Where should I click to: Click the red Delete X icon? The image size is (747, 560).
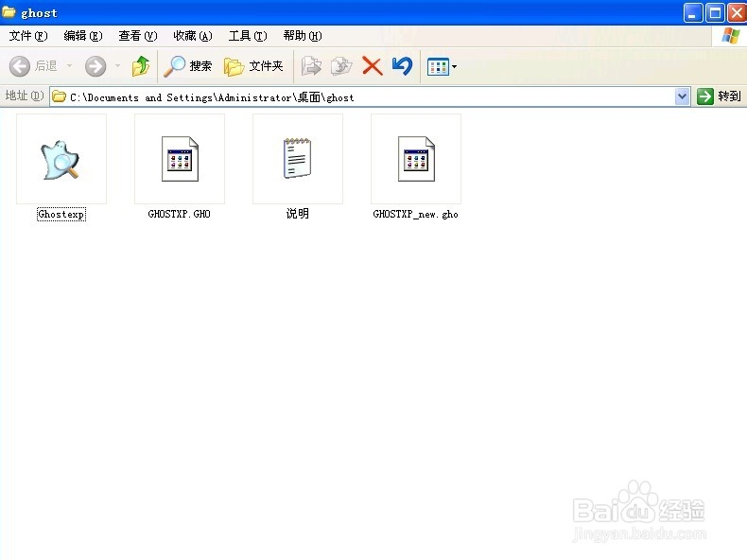(372, 66)
